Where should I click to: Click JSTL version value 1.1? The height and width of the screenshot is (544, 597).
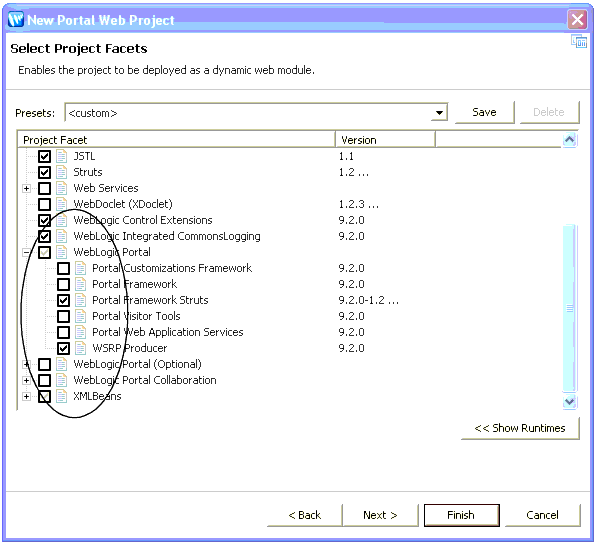tap(346, 156)
